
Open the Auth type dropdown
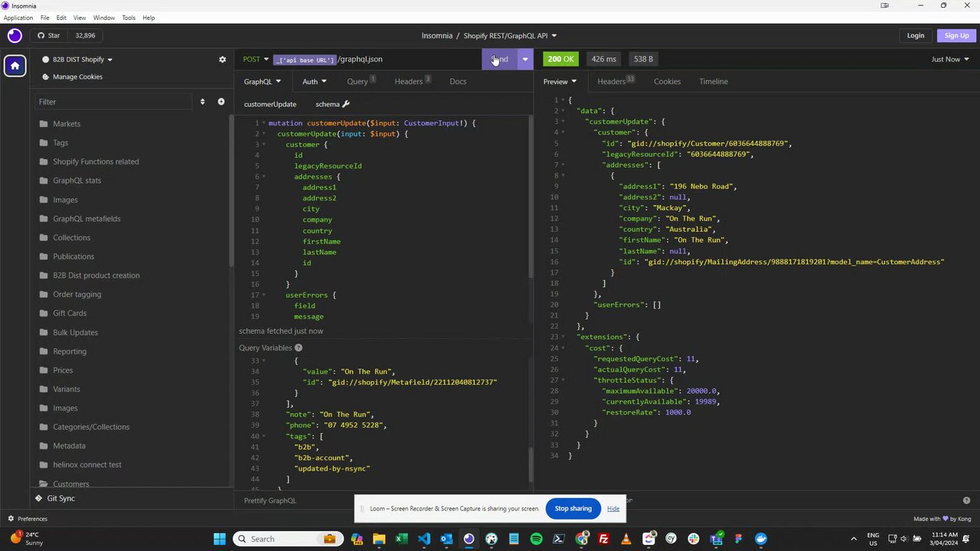coord(314,81)
